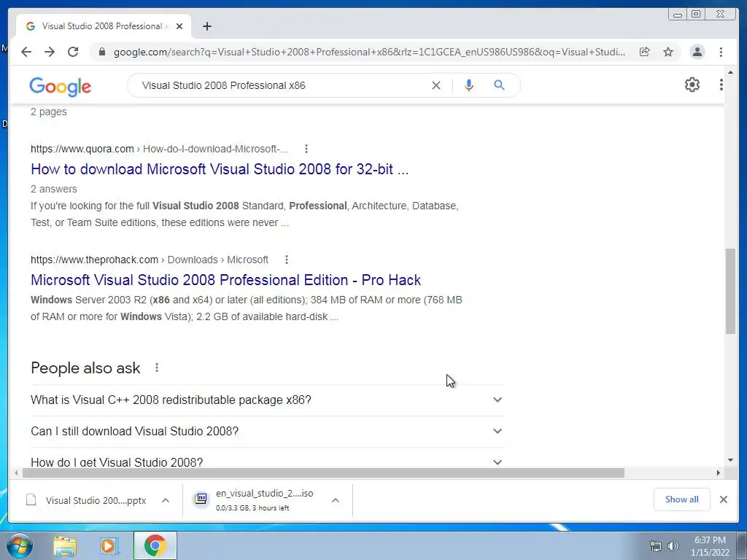This screenshot has height=560, width=747.
Task: Clear the search box with X icon
Action: (x=436, y=85)
